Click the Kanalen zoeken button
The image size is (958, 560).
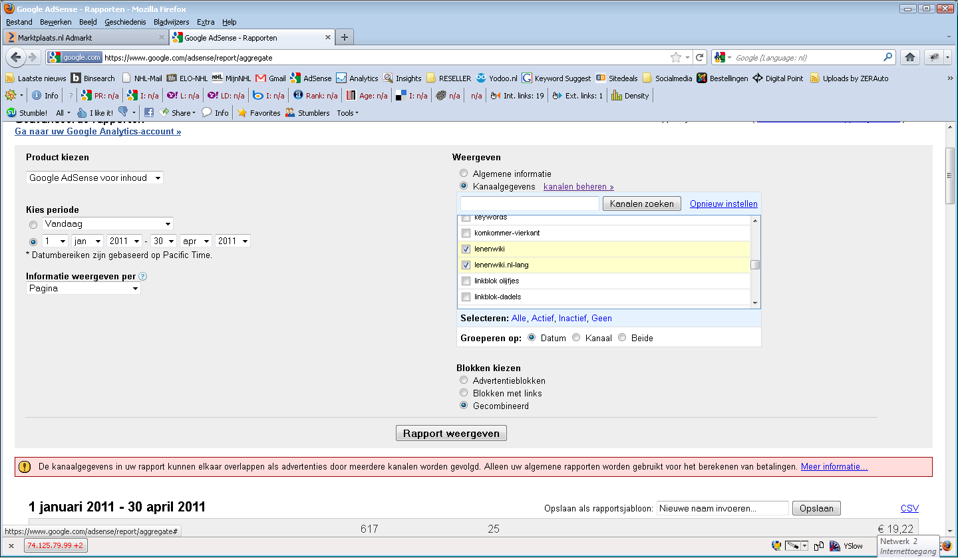coord(642,204)
